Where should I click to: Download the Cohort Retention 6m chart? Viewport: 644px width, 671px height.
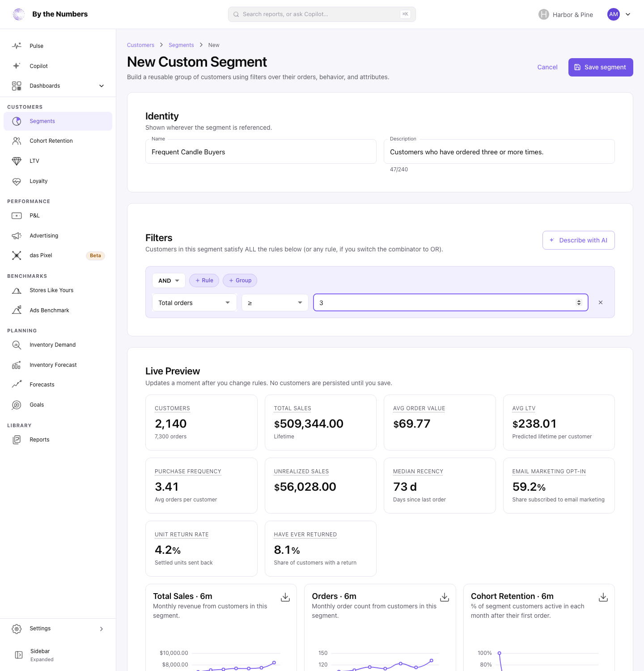603,597
